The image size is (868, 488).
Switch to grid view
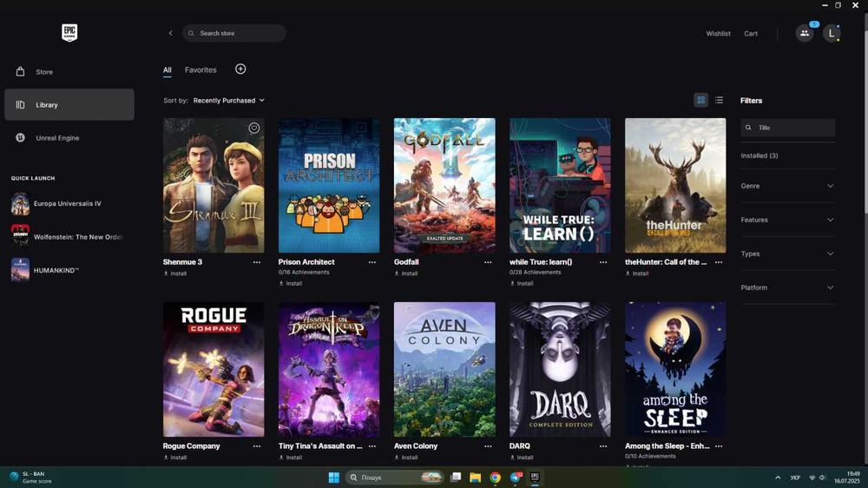(700, 100)
